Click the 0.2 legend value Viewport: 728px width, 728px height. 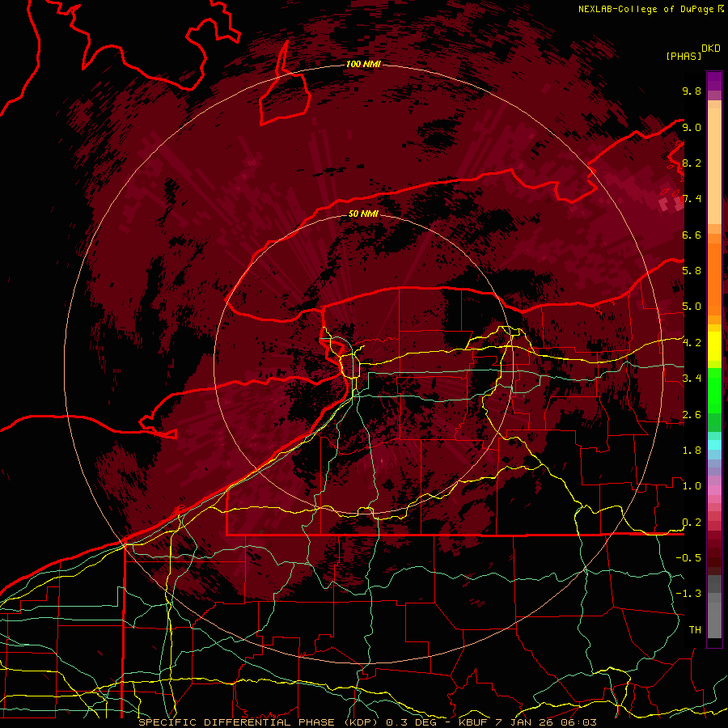tap(692, 523)
